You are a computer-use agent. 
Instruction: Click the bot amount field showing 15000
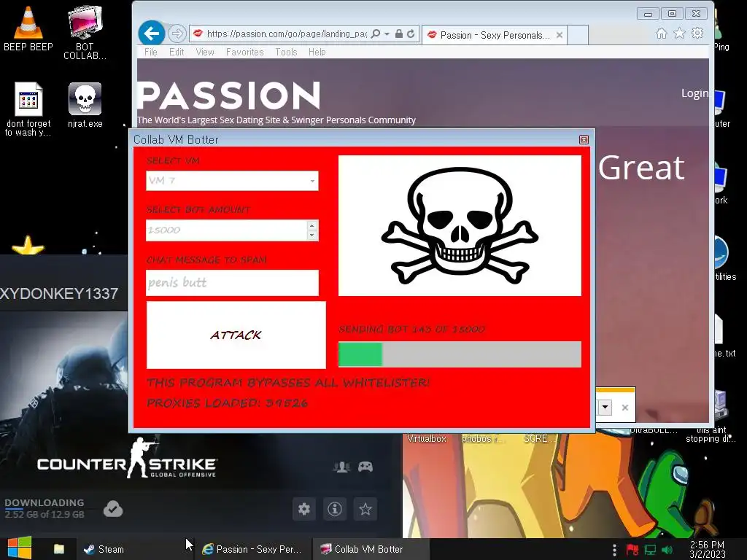227,230
